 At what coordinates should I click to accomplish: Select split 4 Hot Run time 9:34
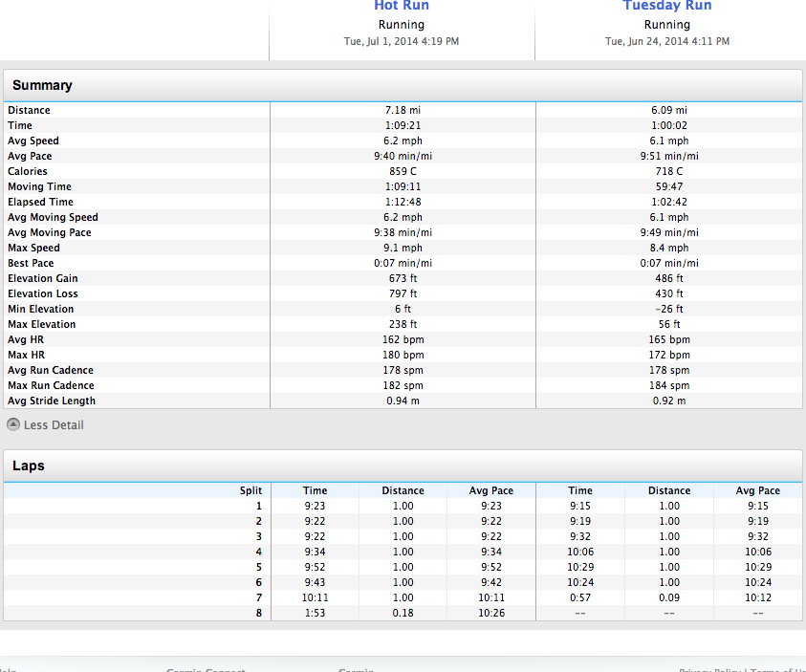coord(315,552)
